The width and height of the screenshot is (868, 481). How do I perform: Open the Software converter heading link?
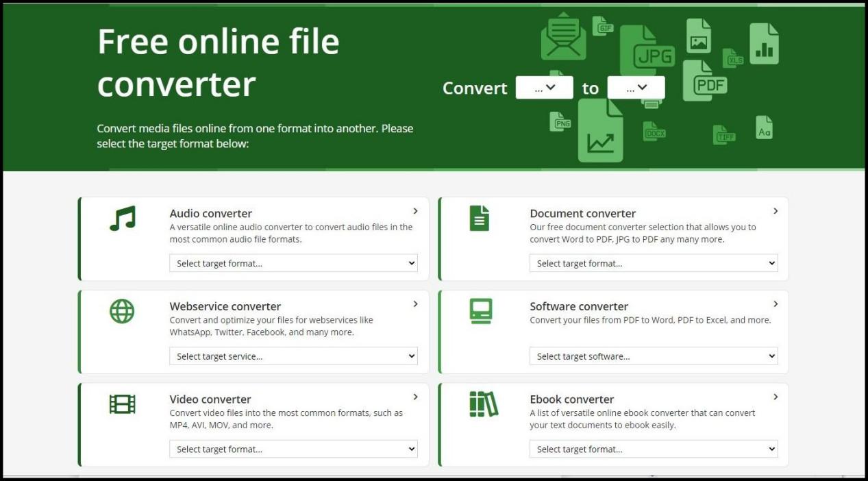(x=579, y=306)
